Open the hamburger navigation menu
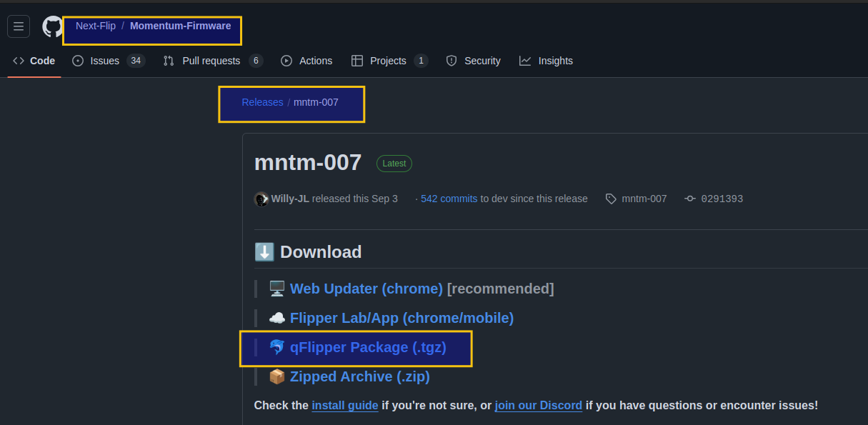The width and height of the screenshot is (868, 425). pyautogui.click(x=19, y=26)
